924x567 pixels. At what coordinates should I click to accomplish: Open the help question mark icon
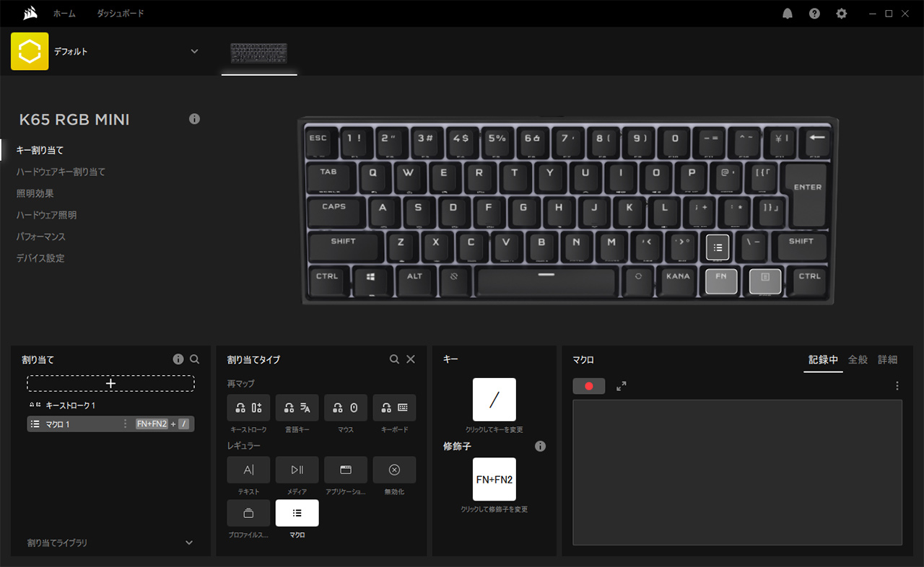coord(814,13)
